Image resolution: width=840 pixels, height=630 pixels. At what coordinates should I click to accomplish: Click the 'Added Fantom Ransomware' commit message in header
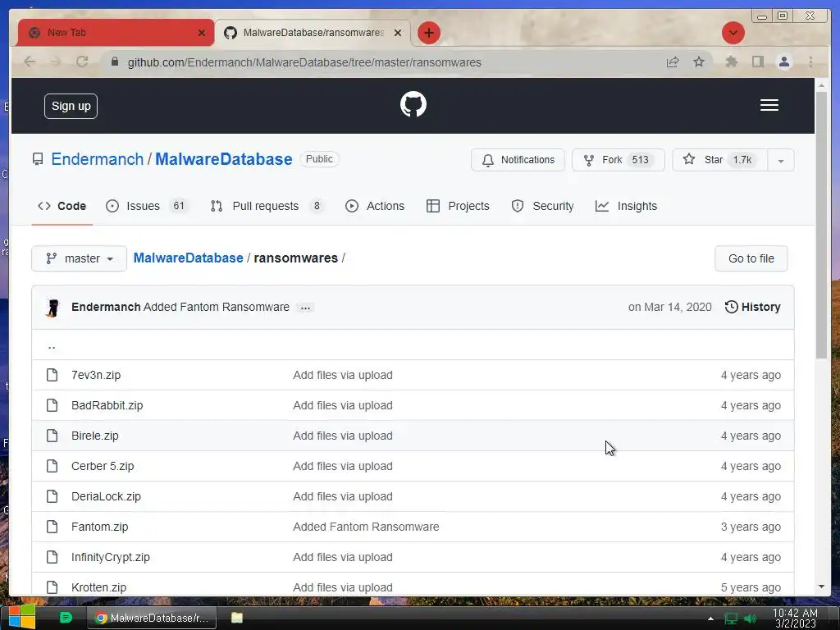pos(217,307)
